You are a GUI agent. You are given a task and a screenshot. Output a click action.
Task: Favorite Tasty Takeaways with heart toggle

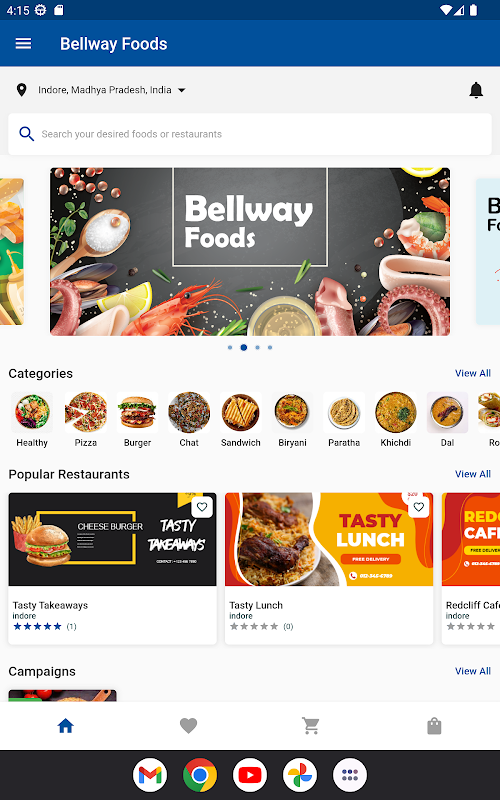point(202,507)
